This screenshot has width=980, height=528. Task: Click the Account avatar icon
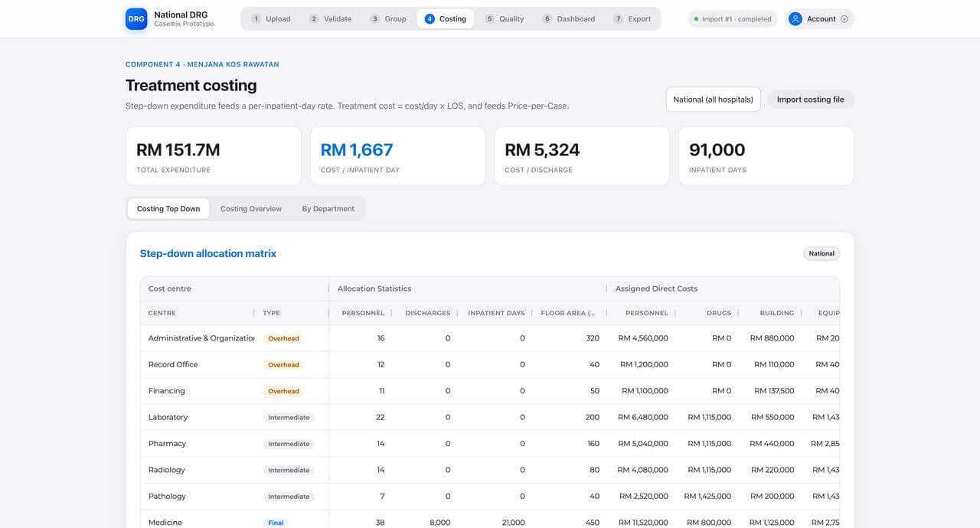tap(795, 19)
